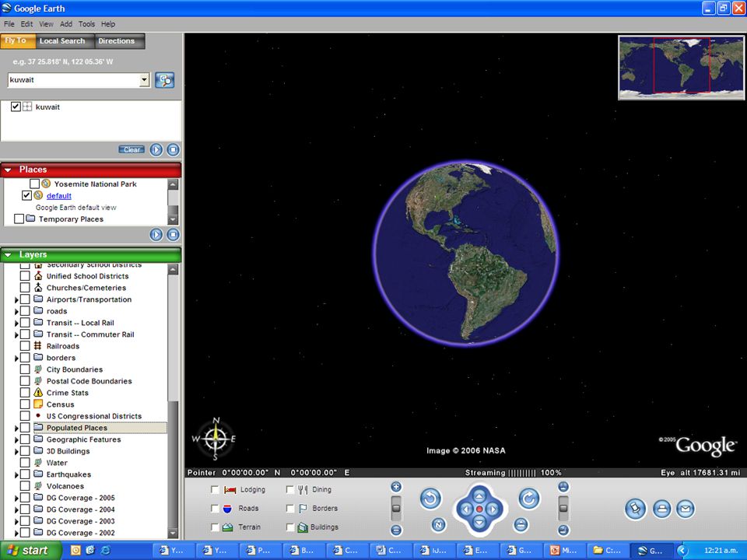The image size is (747, 560).
Task: Click the red center navigation button
Action: (479, 509)
